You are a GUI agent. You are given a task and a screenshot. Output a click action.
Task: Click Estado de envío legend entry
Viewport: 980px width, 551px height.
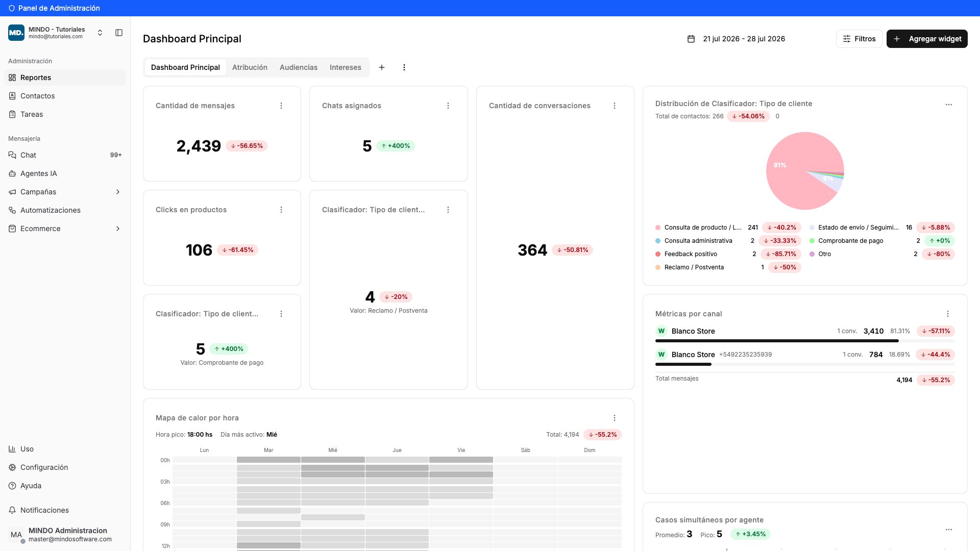(x=882, y=228)
